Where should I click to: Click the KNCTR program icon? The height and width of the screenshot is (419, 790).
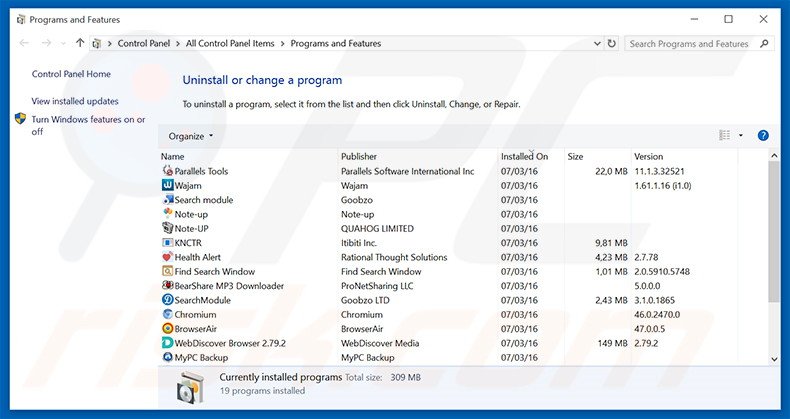point(168,242)
